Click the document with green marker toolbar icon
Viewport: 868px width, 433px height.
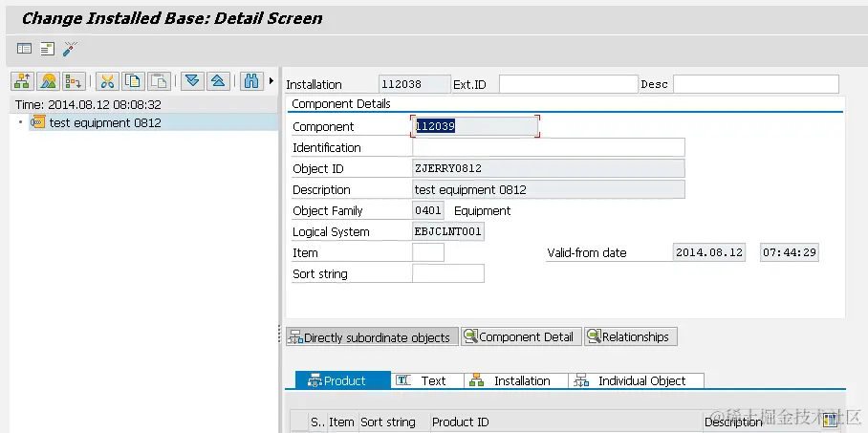coord(48,49)
